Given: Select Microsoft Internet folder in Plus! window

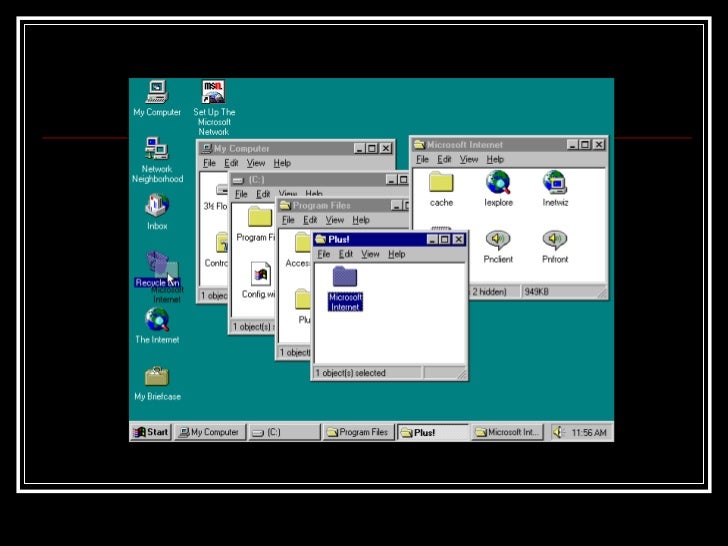Looking at the screenshot, I should [345, 288].
